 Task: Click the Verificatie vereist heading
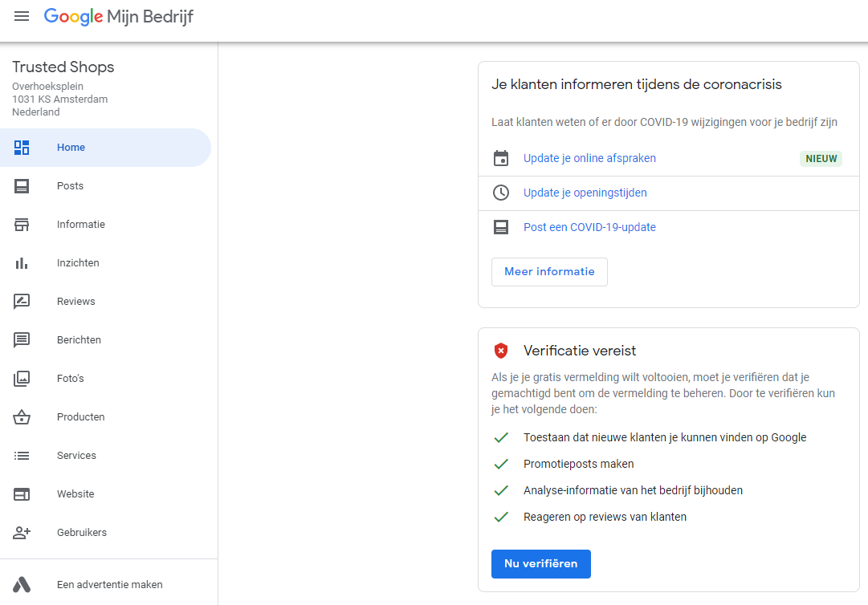580,351
